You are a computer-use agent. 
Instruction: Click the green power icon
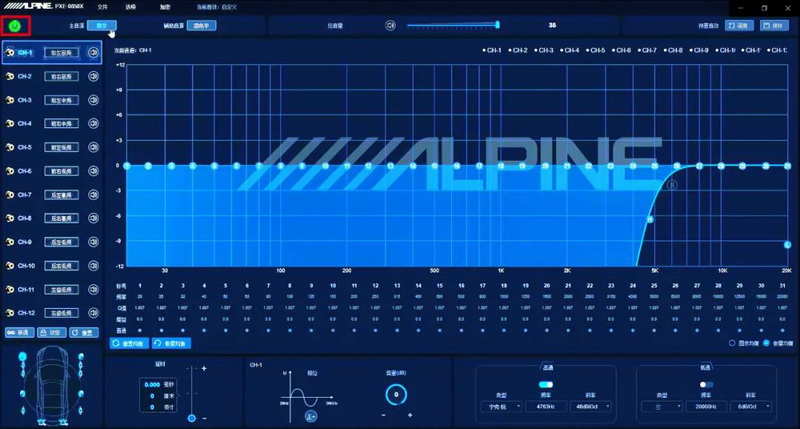15,26
